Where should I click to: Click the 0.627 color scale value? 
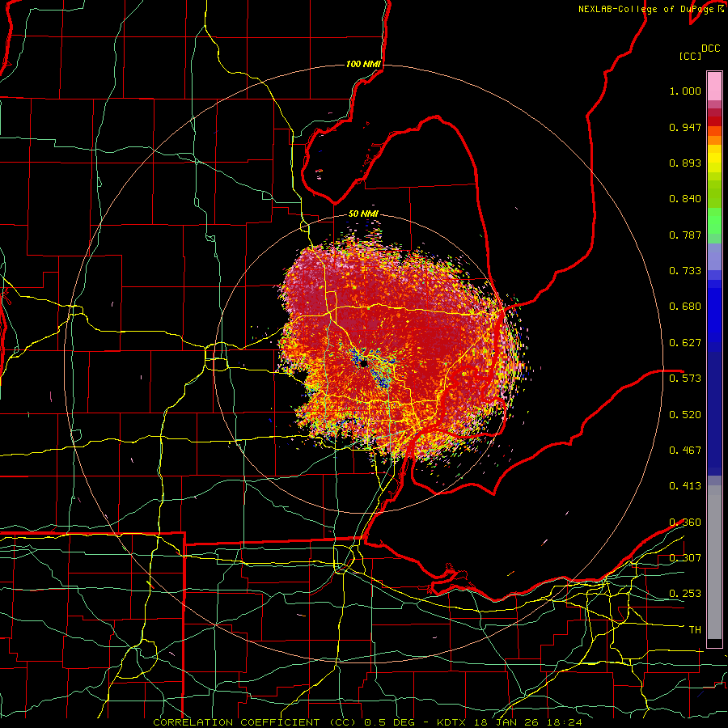click(685, 343)
